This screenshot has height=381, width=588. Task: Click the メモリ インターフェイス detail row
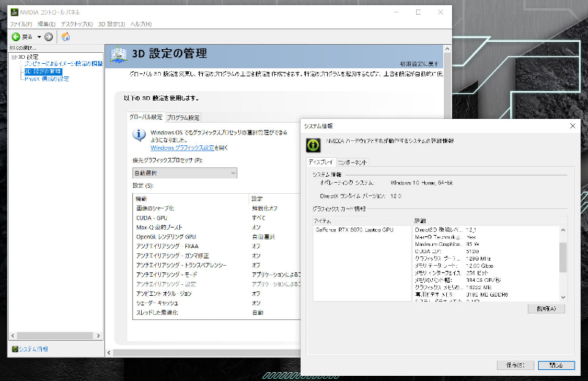click(x=486, y=273)
